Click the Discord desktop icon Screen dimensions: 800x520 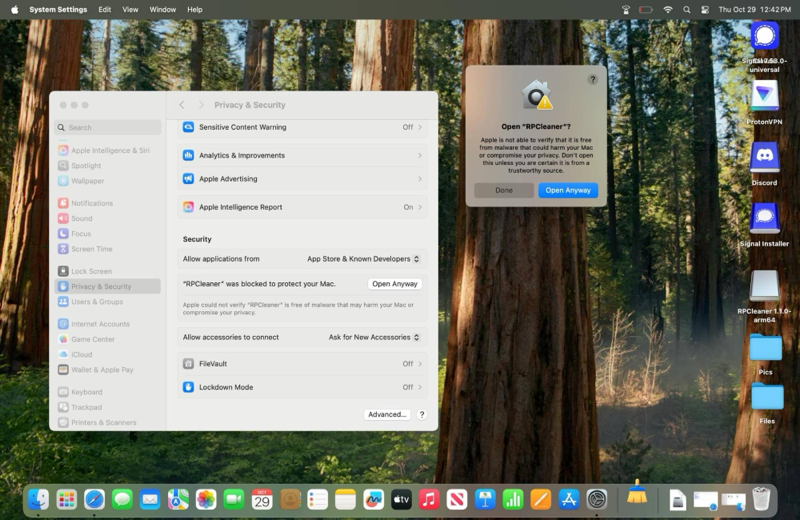coord(764,157)
